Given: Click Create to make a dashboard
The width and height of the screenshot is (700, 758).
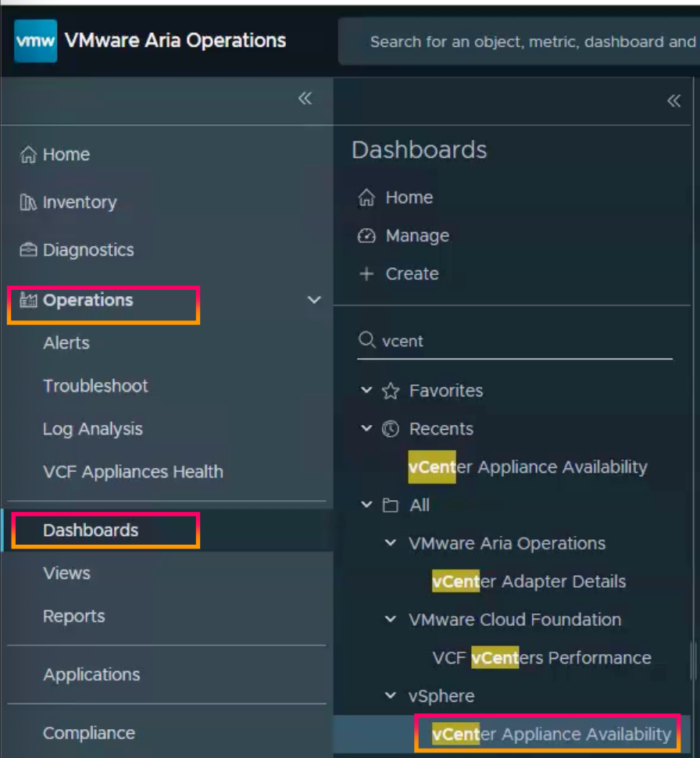Looking at the screenshot, I should click(412, 274).
